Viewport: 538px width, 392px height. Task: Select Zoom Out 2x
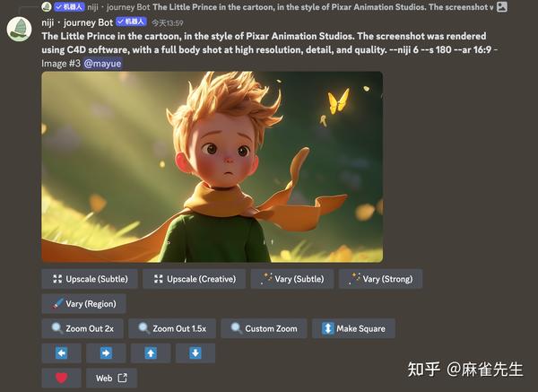tap(82, 328)
